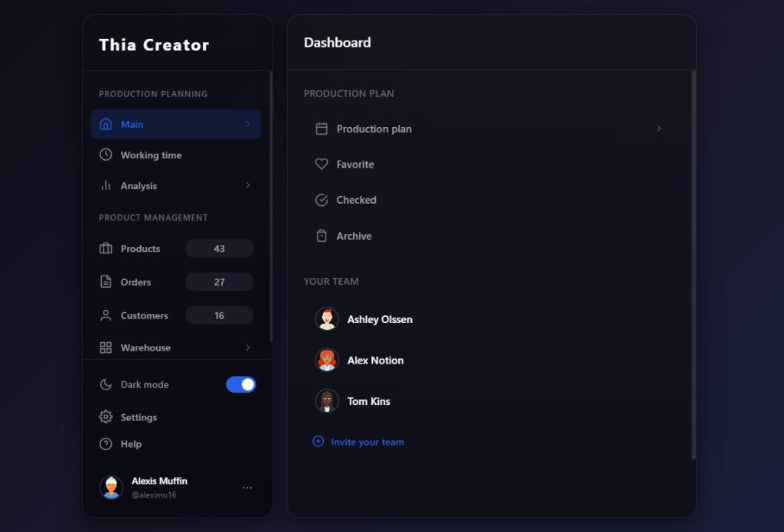Click the document Orders icon
The image size is (784, 532).
106,282
